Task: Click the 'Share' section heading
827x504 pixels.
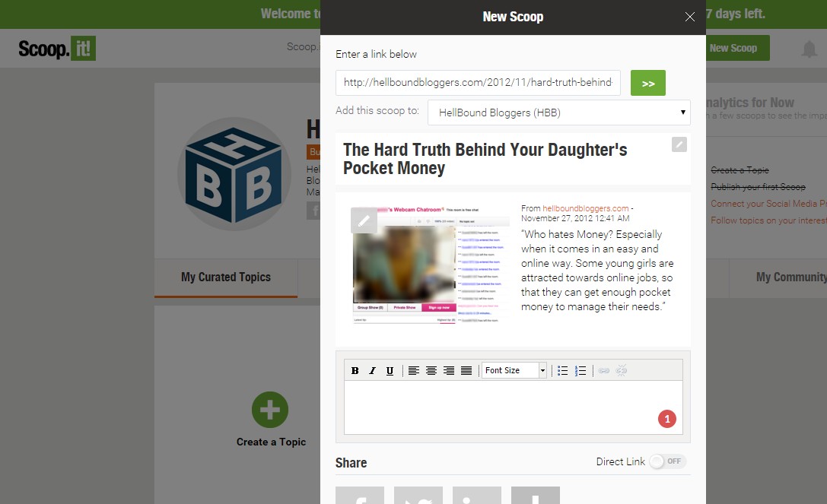Action: (x=351, y=463)
